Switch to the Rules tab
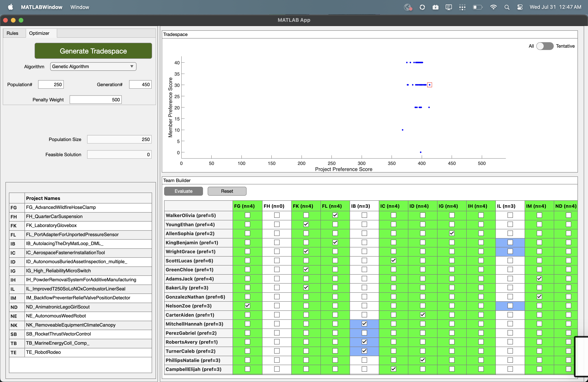This screenshot has height=382, width=588. (x=12, y=33)
